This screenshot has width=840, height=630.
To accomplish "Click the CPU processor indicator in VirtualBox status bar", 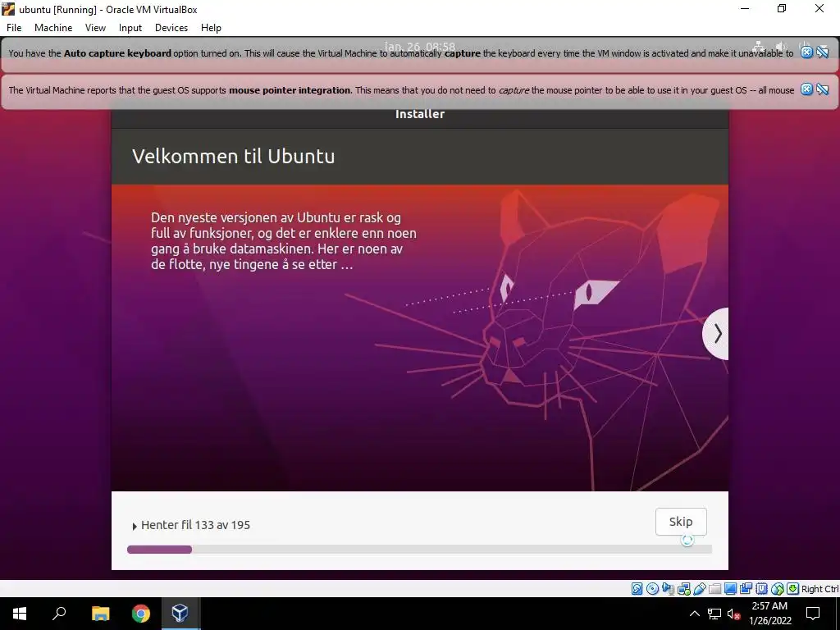I will [x=761, y=589].
